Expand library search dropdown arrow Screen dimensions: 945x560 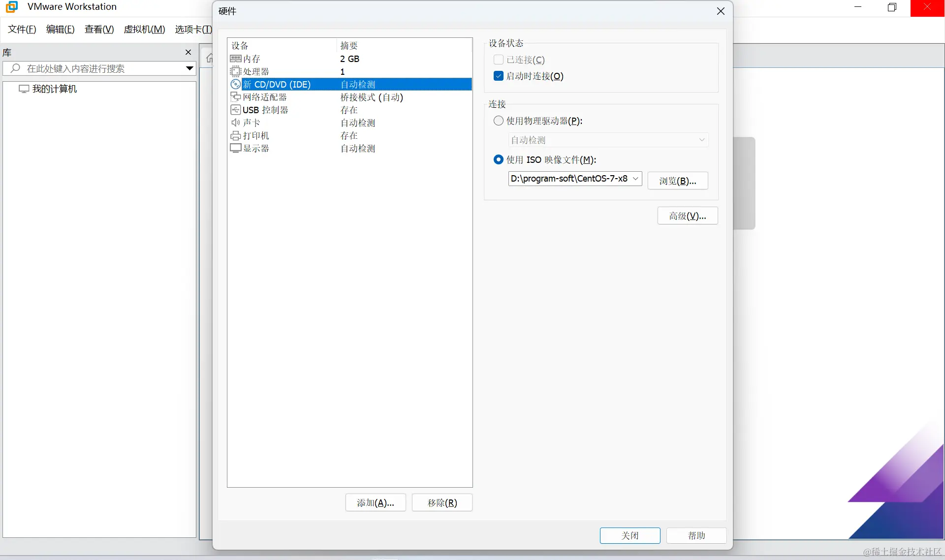189,68
